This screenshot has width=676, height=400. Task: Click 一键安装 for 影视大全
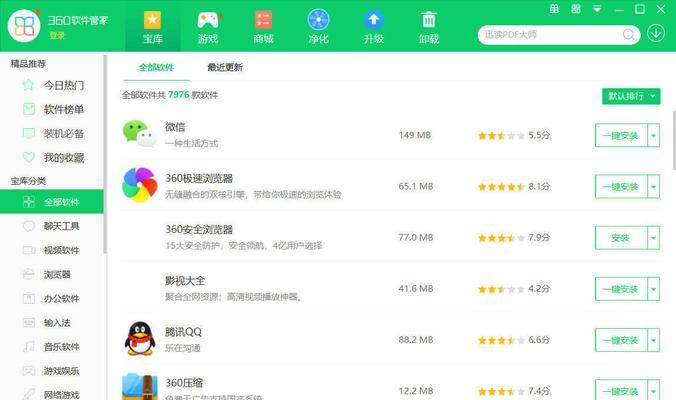(621, 289)
